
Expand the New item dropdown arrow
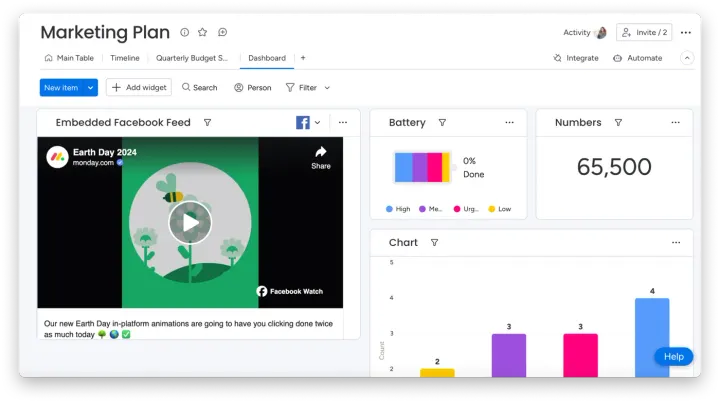point(91,87)
